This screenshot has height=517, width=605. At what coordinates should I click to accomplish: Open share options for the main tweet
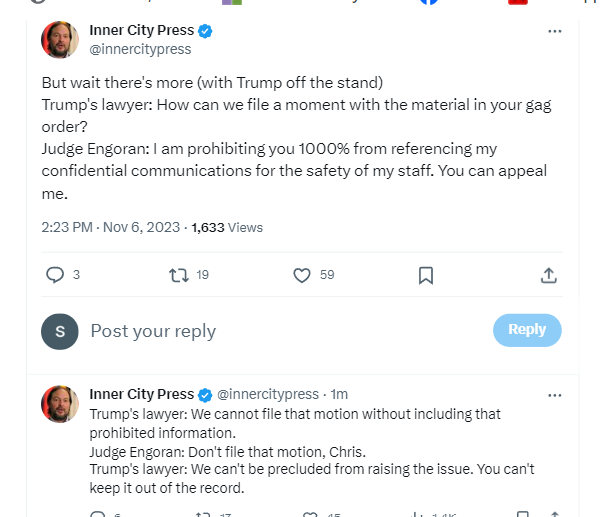tap(549, 275)
